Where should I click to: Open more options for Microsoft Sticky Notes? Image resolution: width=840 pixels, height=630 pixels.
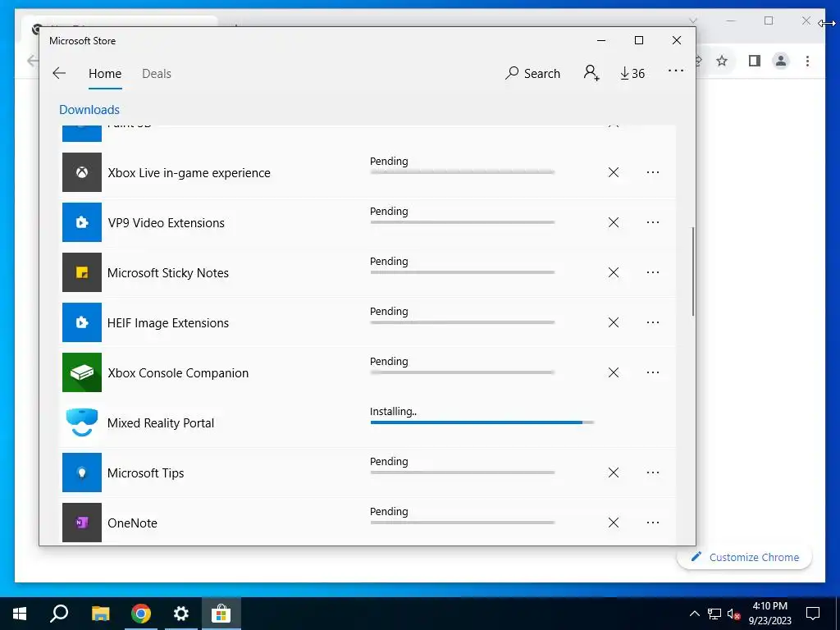[x=652, y=272]
